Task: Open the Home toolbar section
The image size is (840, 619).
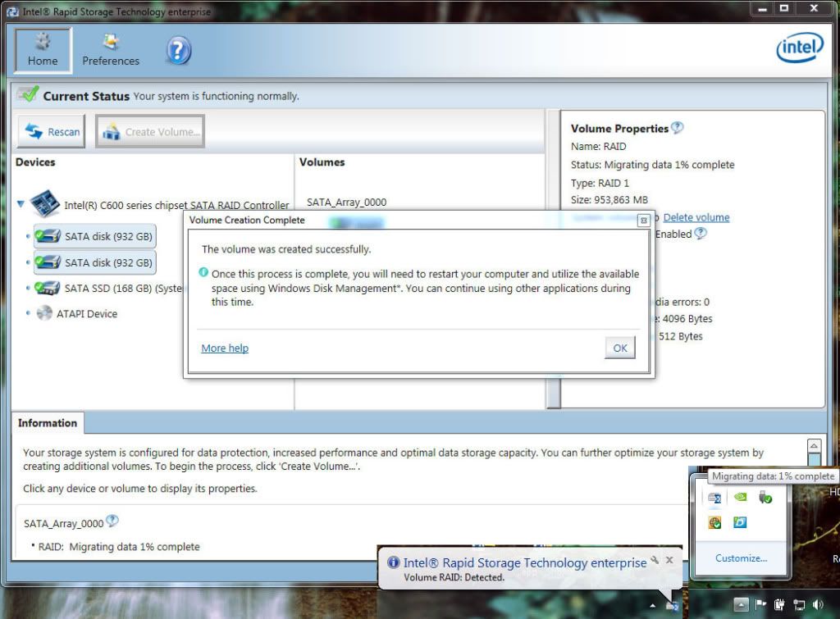Action: click(x=43, y=50)
